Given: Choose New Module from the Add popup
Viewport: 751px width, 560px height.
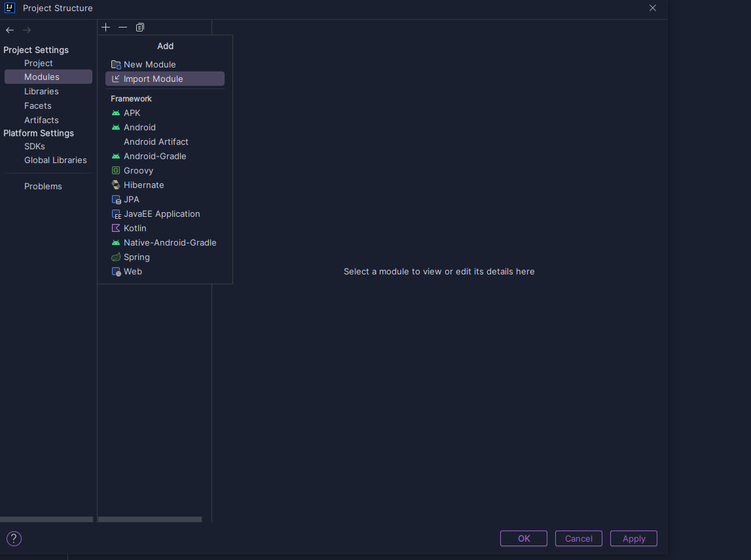Looking at the screenshot, I should pyautogui.click(x=165, y=64).
